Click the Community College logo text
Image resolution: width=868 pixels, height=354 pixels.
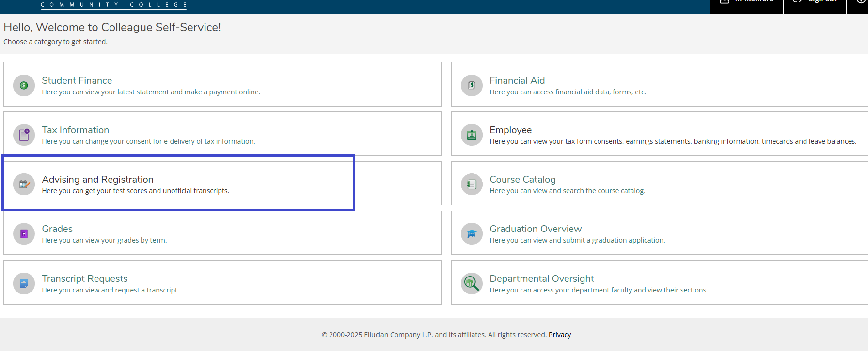point(114,5)
